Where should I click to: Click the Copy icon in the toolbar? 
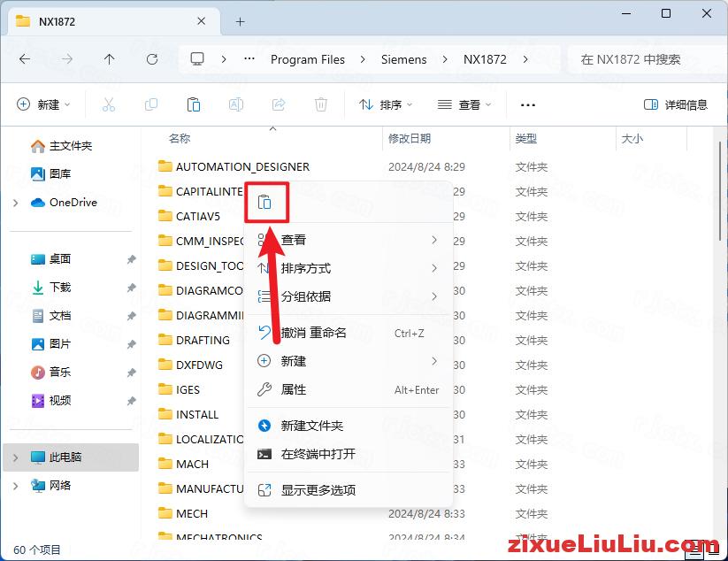(x=151, y=104)
